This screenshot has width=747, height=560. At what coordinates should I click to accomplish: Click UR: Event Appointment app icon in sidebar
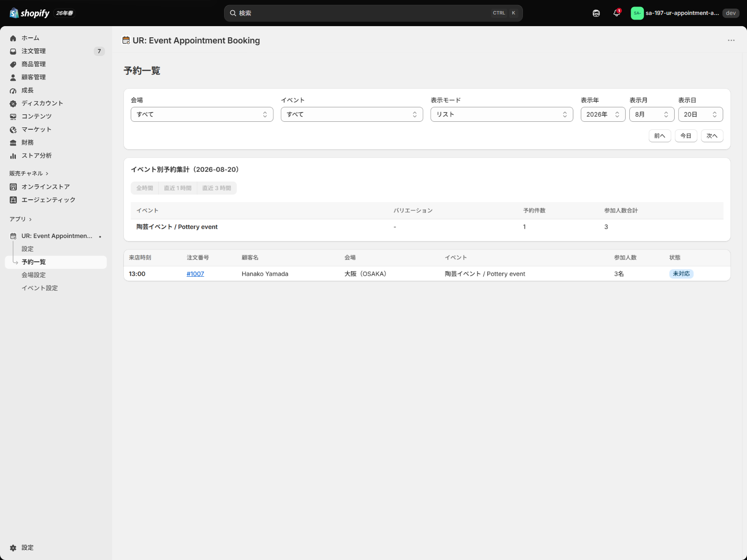point(13,236)
